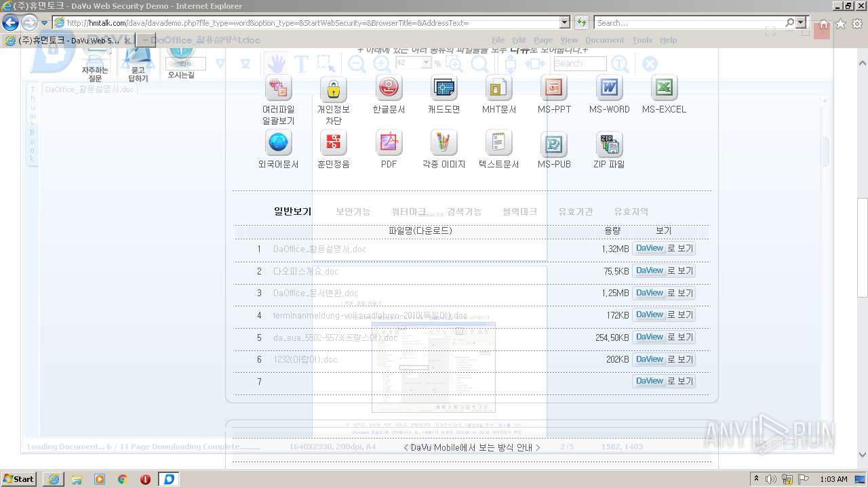Viewport: 868px width, 488px height.
Task: Click the document page thumbnail preview
Action: 433,367
